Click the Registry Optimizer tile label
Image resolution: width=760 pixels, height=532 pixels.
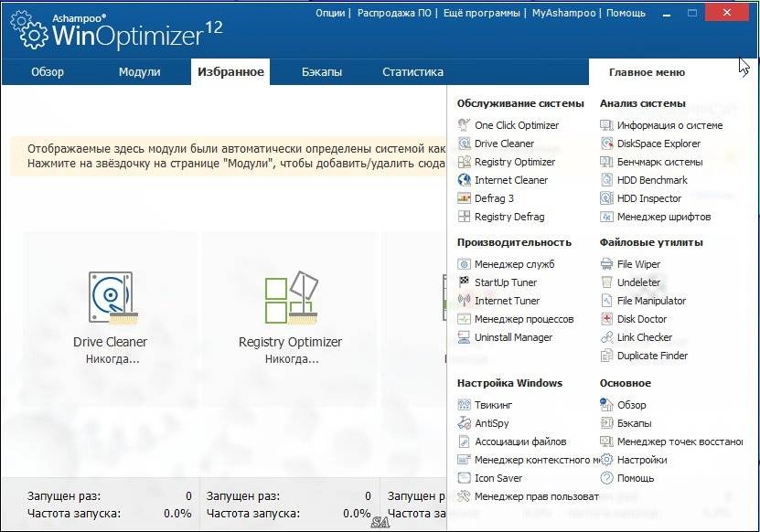tap(290, 342)
